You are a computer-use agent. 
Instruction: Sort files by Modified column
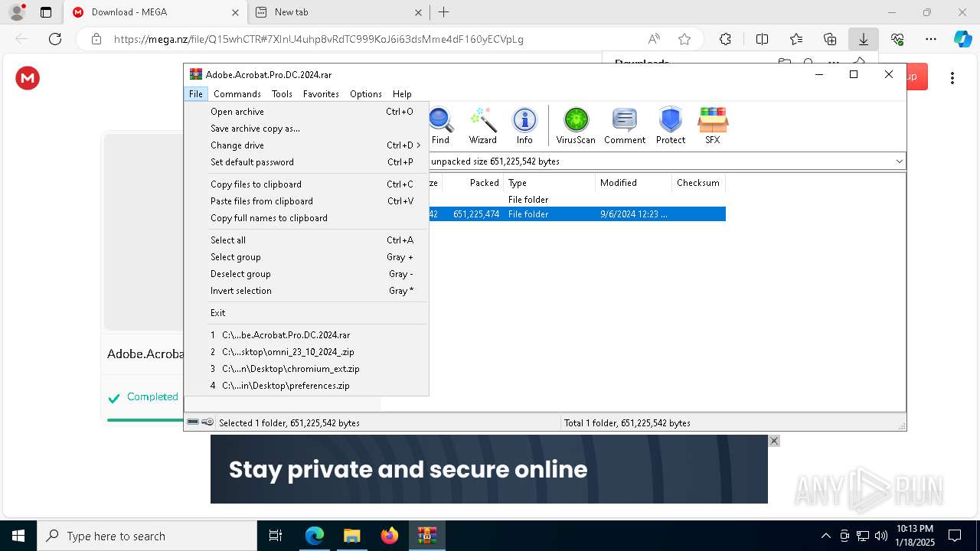pos(634,183)
